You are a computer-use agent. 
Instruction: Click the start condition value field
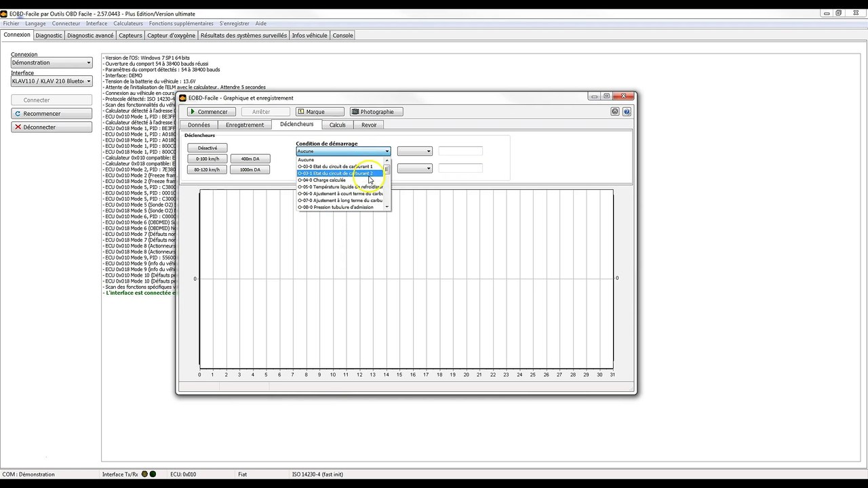[460, 151]
